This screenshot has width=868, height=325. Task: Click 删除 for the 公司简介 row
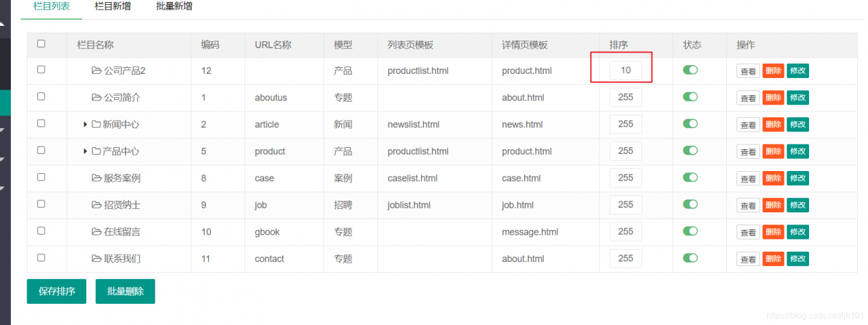[773, 98]
